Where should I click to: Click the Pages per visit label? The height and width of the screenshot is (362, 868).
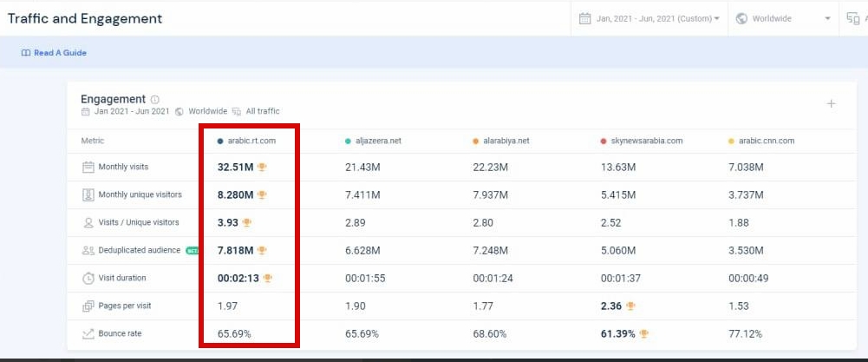click(125, 306)
